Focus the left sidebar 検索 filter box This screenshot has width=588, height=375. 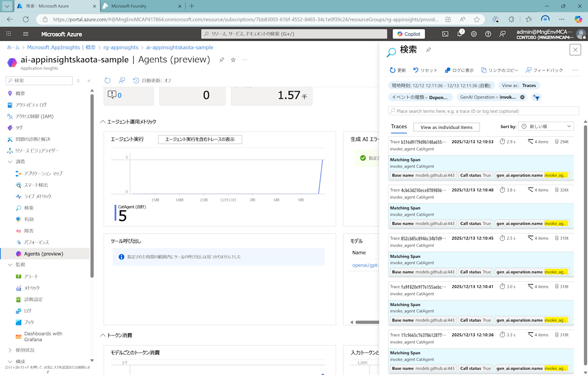pos(39,80)
